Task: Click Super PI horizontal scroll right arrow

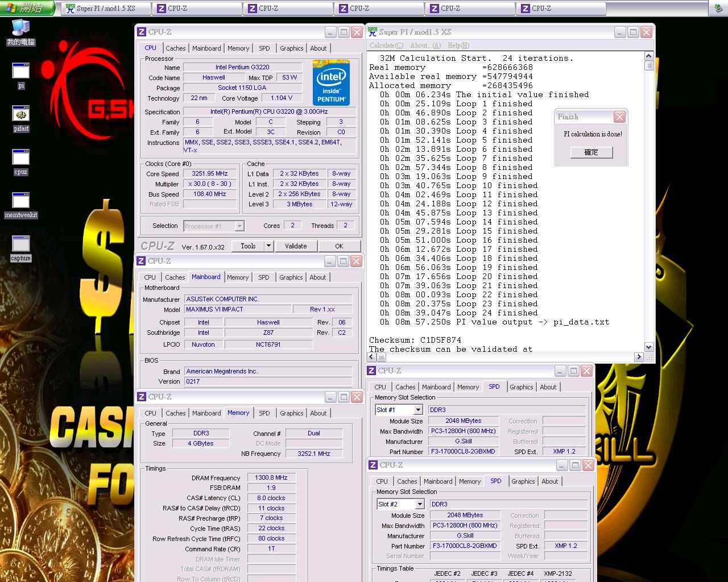Action: 639,357
